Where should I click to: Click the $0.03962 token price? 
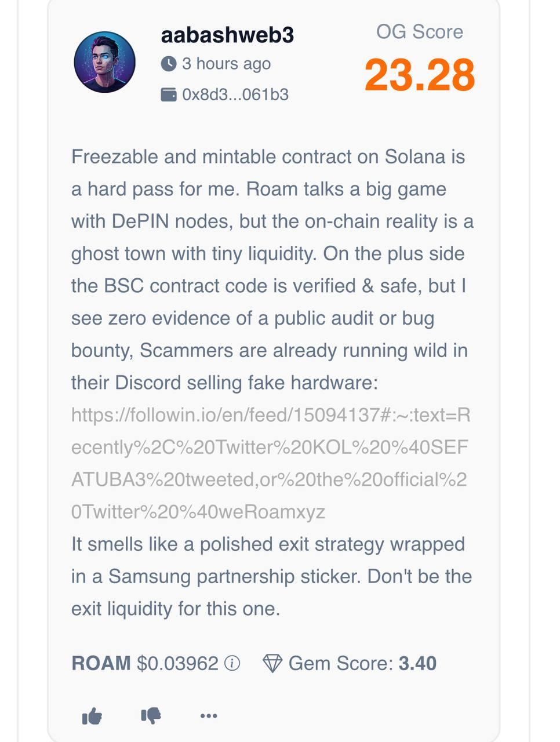pos(177,663)
